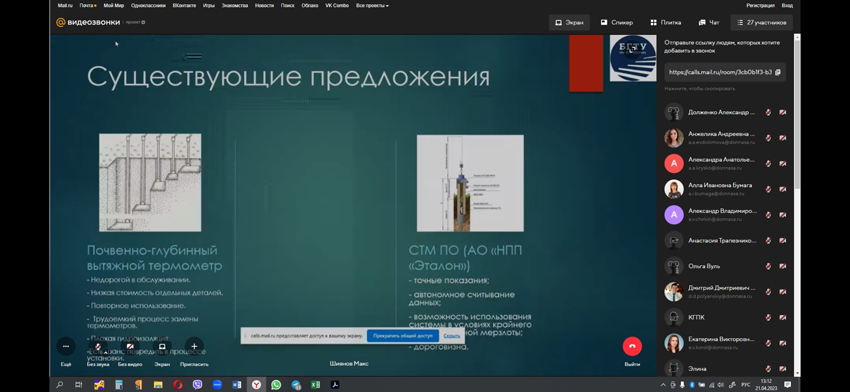Copy the call link with the copy icon
The image size is (850, 392).
point(778,72)
